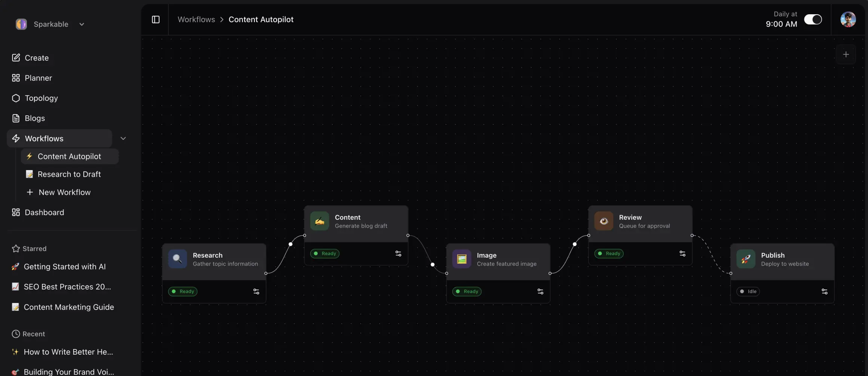Click the Workflows lightning bolt icon
Screen dimensions: 868x376
[16, 139]
